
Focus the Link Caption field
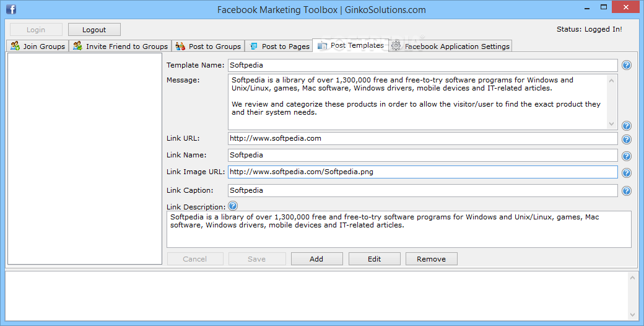click(x=422, y=190)
